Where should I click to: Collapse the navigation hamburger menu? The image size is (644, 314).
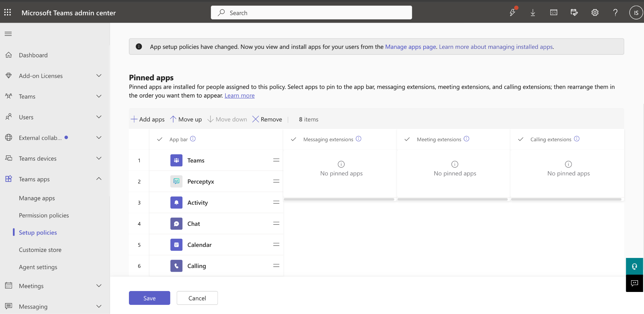pos(8,34)
